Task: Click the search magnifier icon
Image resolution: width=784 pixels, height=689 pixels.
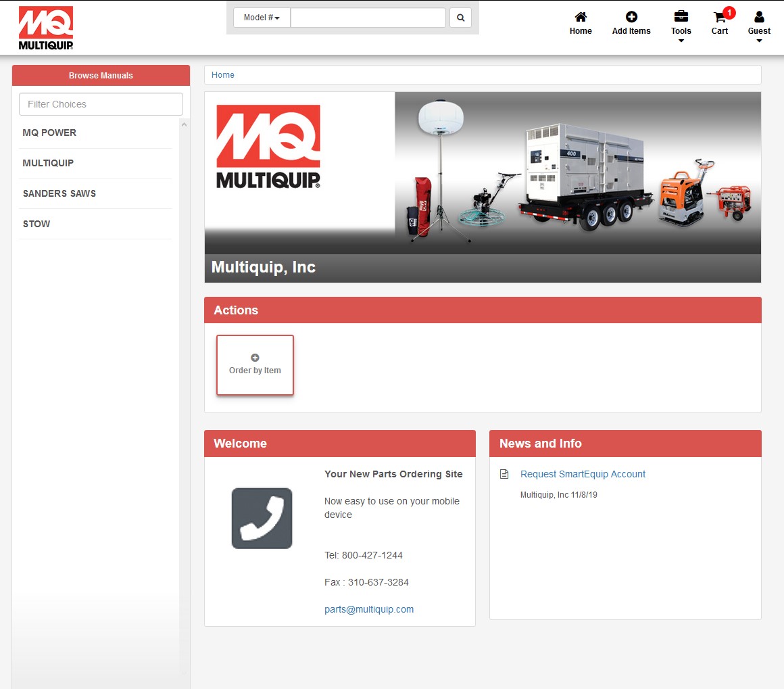Action: coord(460,18)
